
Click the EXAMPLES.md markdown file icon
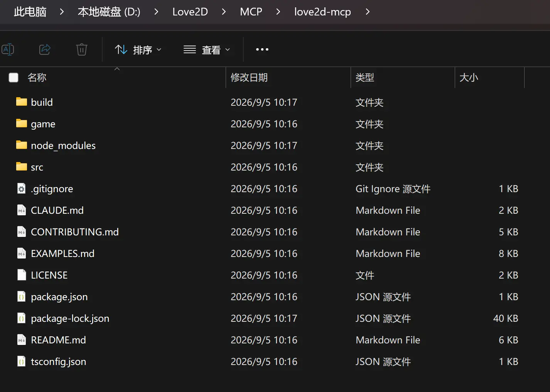tap(22, 253)
